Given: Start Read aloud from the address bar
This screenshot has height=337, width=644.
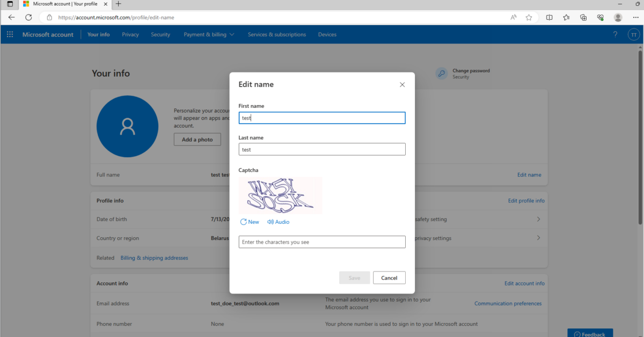Looking at the screenshot, I should (513, 17).
